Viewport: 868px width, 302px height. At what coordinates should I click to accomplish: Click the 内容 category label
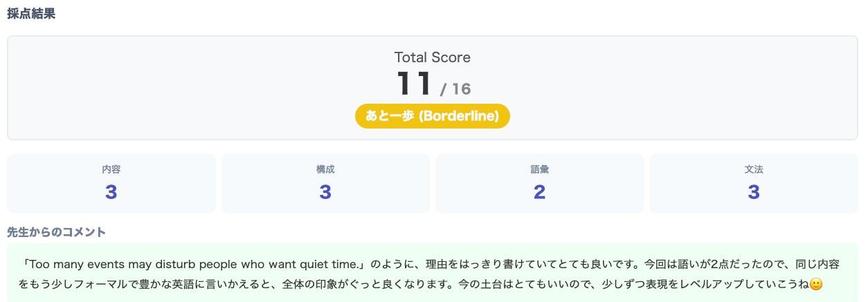(111, 169)
